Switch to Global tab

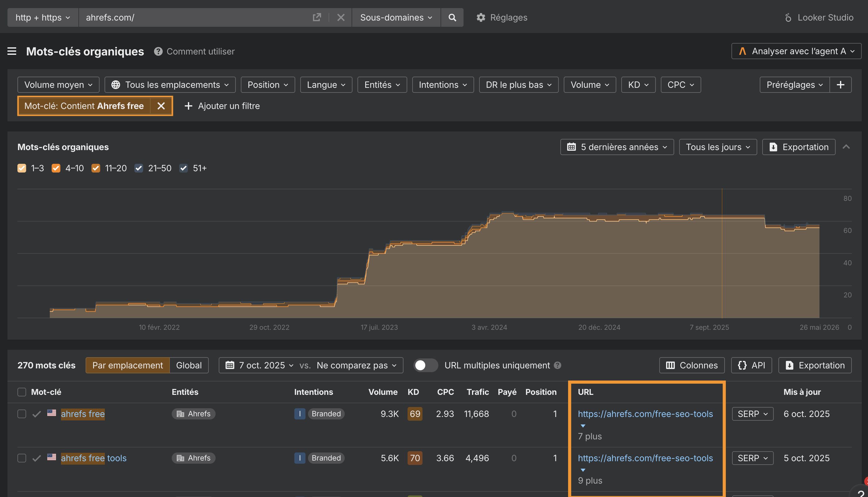pos(189,365)
